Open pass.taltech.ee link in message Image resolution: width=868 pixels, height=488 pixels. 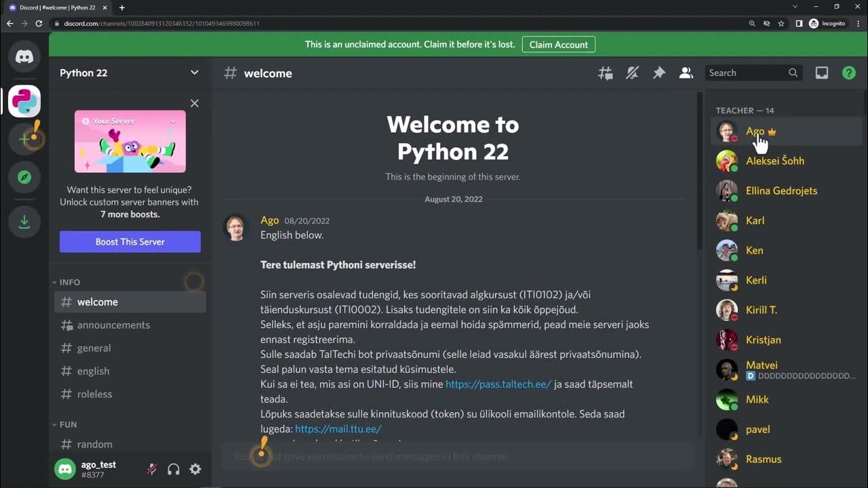click(x=498, y=384)
